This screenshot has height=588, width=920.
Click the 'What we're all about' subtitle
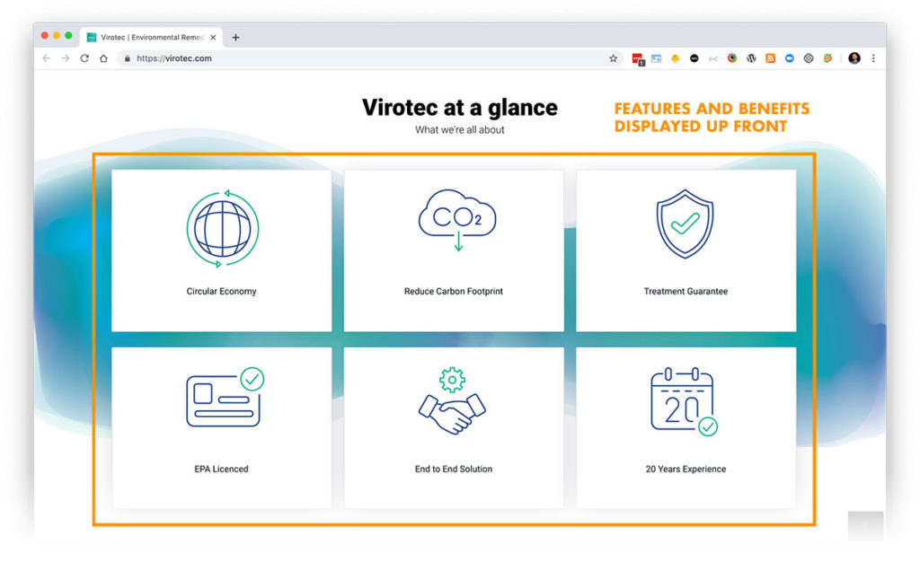[460, 130]
